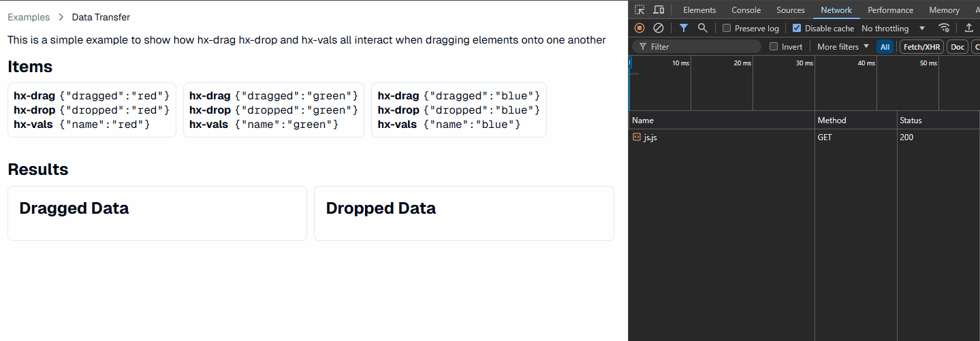Click the Items heading
The height and width of the screenshot is (341, 980).
click(30, 67)
